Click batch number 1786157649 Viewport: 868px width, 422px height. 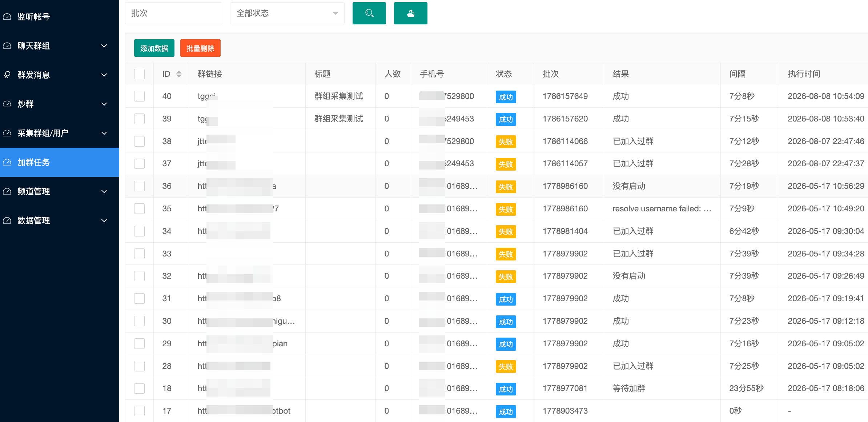pyautogui.click(x=565, y=96)
